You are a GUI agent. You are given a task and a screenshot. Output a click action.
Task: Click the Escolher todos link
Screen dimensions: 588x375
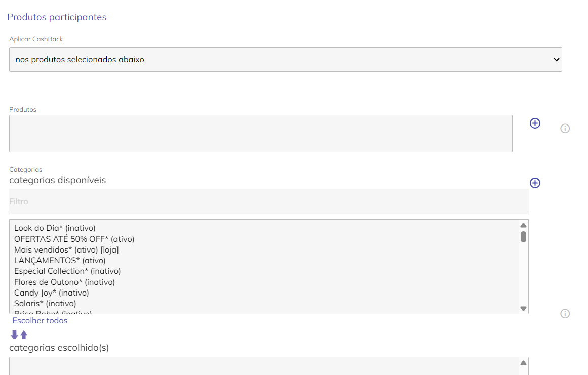(x=40, y=321)
